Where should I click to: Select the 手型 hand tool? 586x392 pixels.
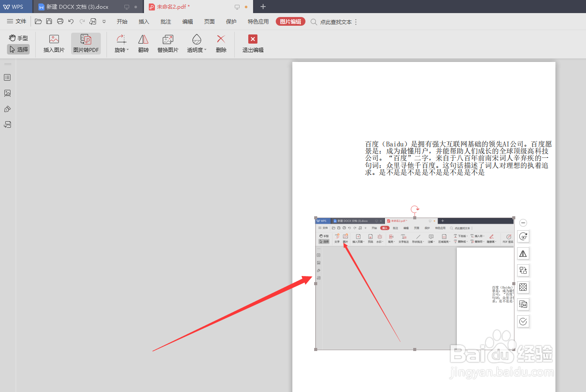18,38
